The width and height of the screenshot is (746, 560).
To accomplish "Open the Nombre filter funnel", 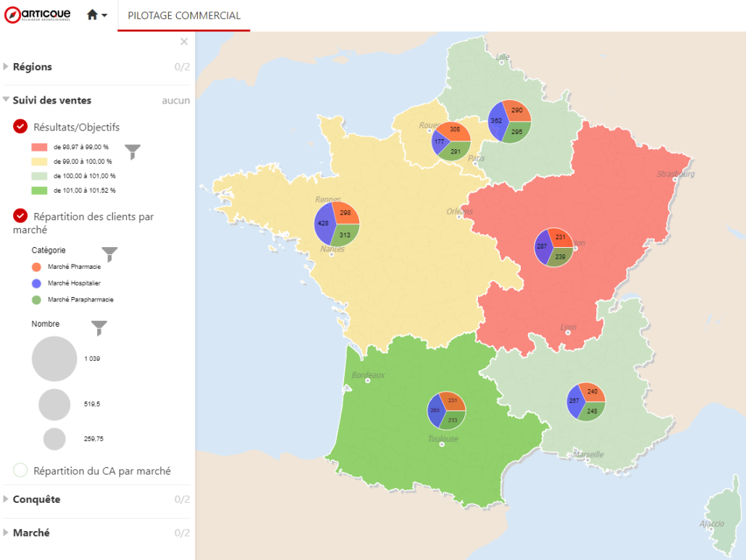I will (x=99, y=328).
